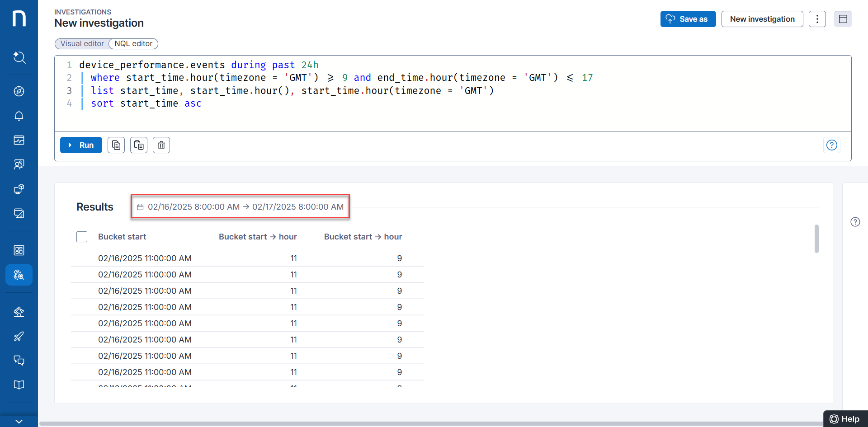The image size is (868, 427).
Task: Open the results date range picker
Action: (240, 207)
